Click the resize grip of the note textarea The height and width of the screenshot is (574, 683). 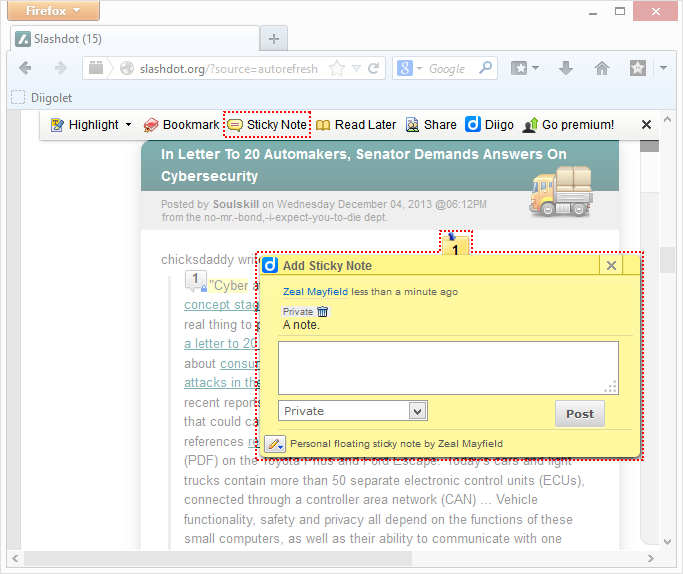[611, 387]
